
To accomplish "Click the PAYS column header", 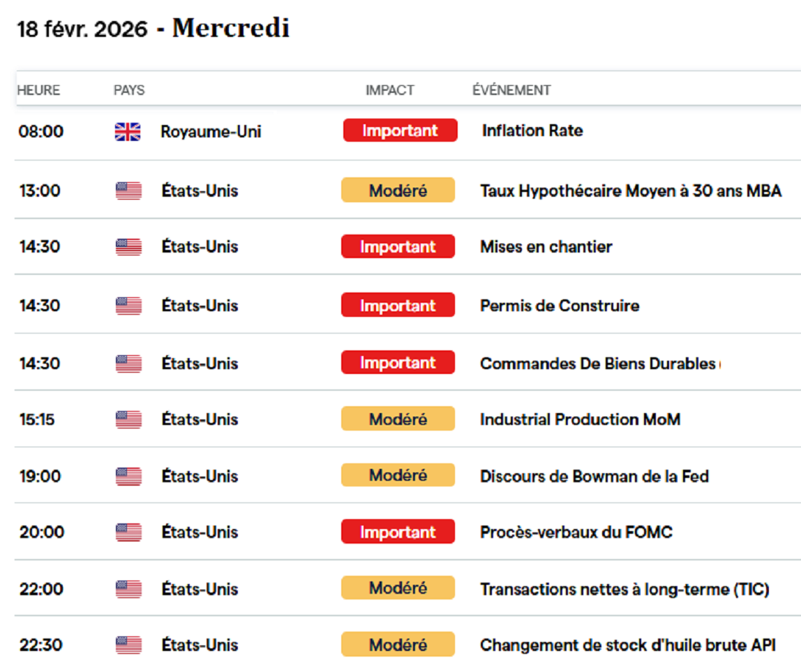I will tap(129, 91).
